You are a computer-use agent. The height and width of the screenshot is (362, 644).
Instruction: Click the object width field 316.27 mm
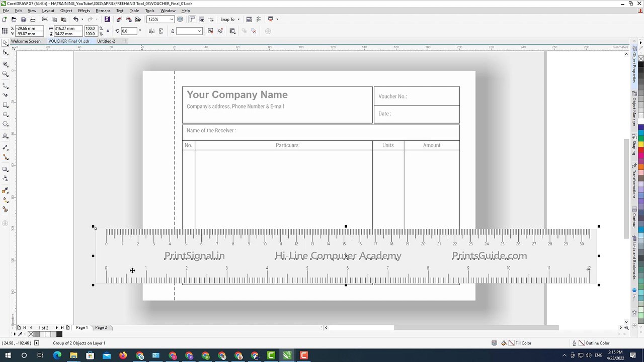68,29
